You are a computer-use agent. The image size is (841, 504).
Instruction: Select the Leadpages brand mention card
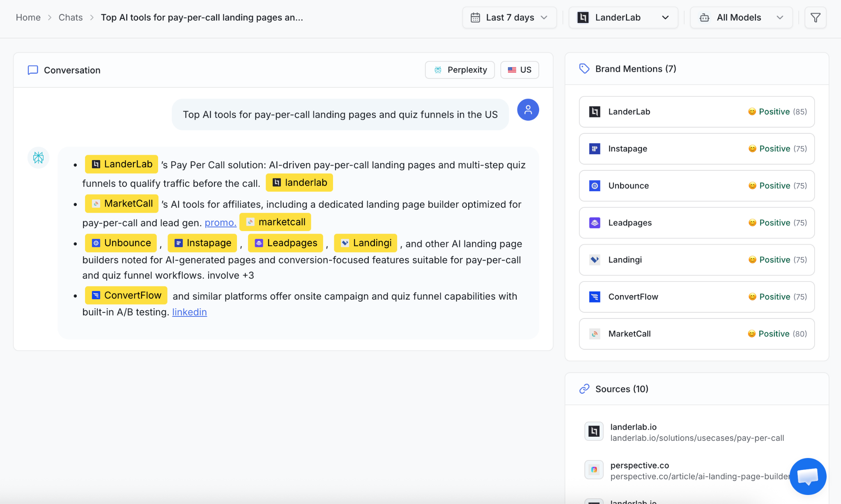click(696, 222)
